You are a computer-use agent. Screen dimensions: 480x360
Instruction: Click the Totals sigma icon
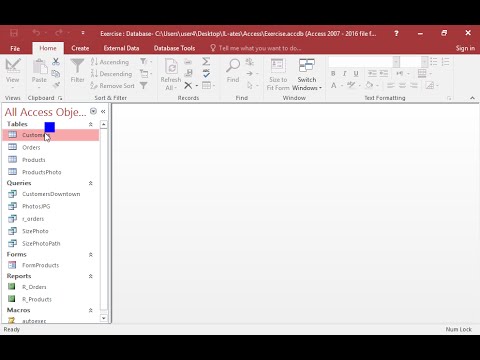tap(206, 61)
